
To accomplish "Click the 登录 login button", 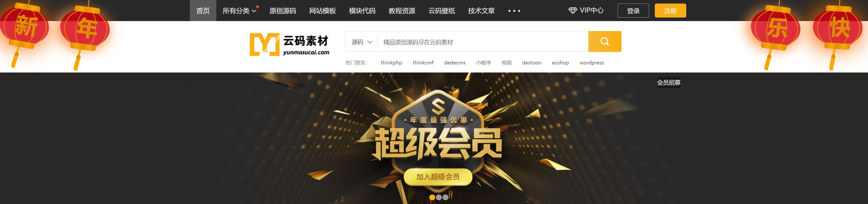I will [633, 10].
